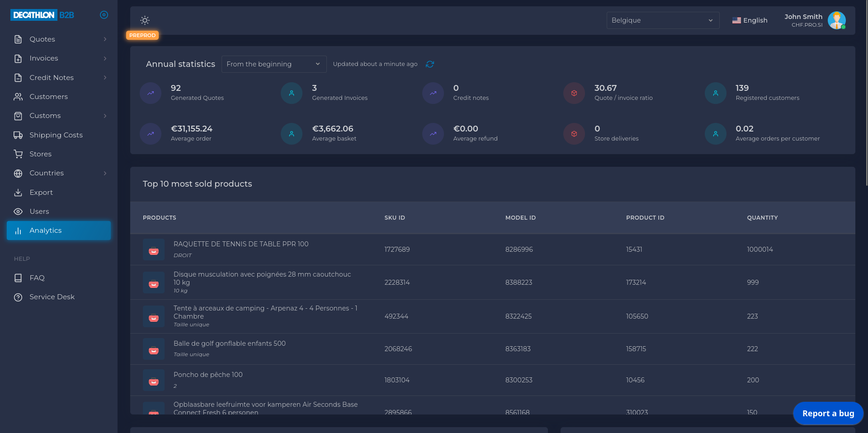Open the 'From the beginning' period dropdown
Viewport: 868px width, 433px height.
point(273,64)
